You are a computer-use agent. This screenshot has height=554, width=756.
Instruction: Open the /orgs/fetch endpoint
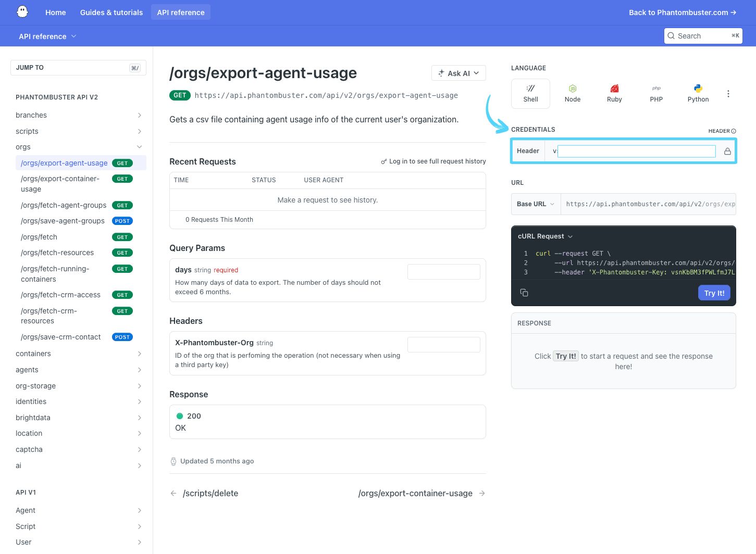point(81,237)
